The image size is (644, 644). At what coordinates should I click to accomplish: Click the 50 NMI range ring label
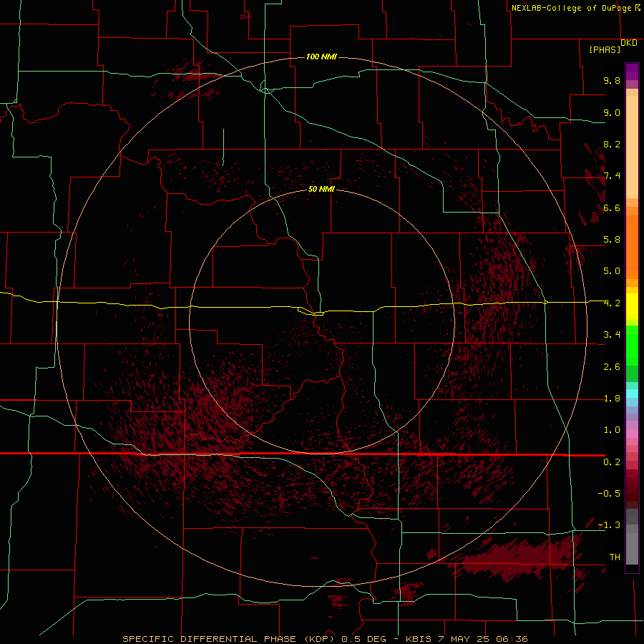[x=321, y=189]
